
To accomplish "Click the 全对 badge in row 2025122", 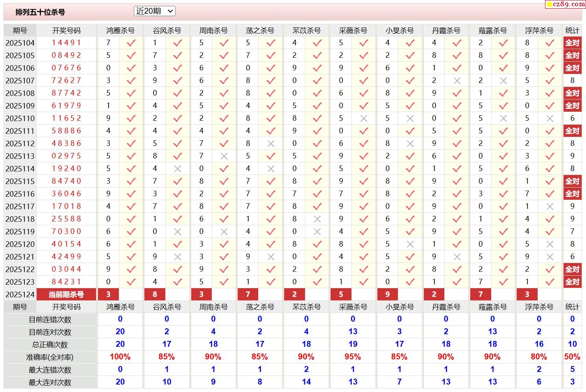I will [572, 269].
